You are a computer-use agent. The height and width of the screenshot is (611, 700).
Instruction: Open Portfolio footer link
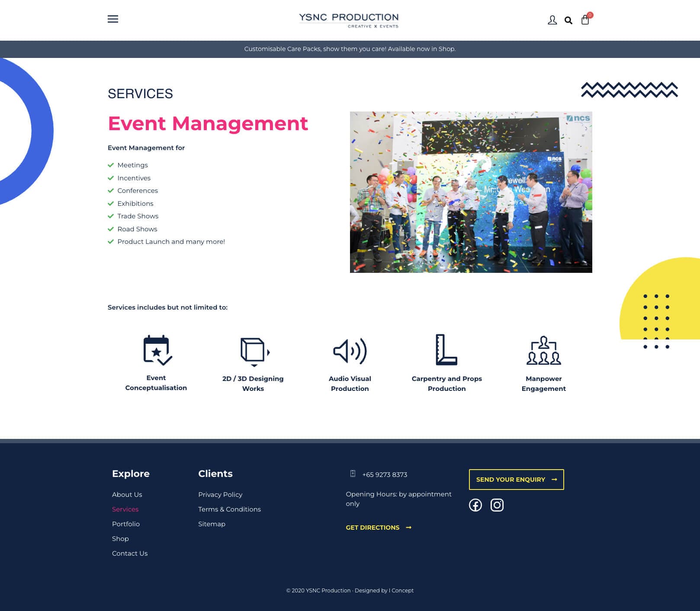click(126, 524)
